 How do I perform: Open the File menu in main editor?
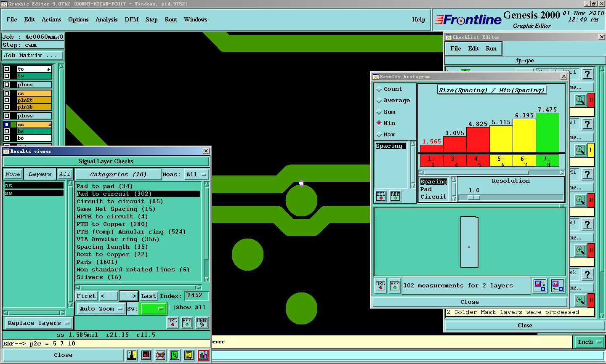click(12, 20)
